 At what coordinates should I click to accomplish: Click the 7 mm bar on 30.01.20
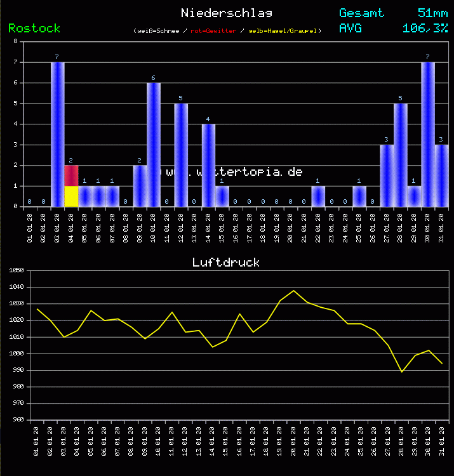428,134
